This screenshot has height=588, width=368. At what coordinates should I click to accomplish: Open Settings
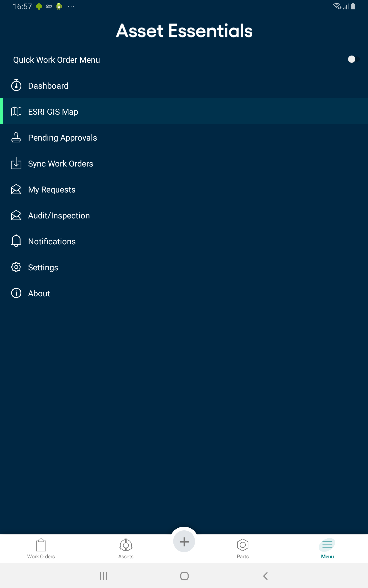[184, 268]
